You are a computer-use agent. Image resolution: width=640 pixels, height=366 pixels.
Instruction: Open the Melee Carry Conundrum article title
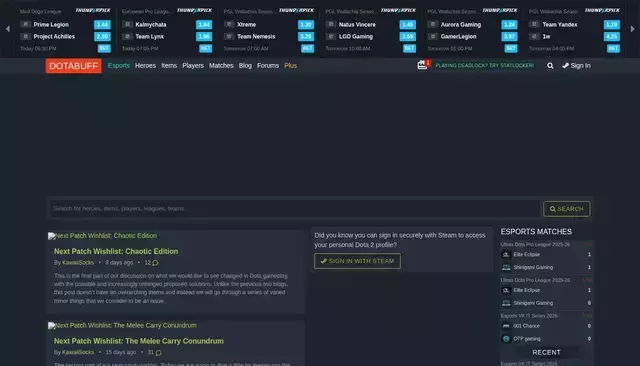pyautogui.click(x=139, y=341)
